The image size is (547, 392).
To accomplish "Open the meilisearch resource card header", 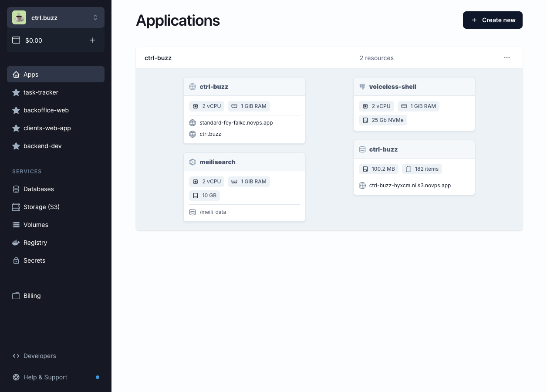I will click(x=244, y=162).
